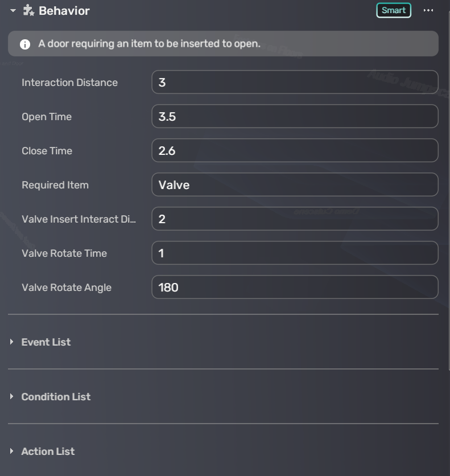Click the Smart badge
This screenshot has width=450, height=476.
coord(393,10)
